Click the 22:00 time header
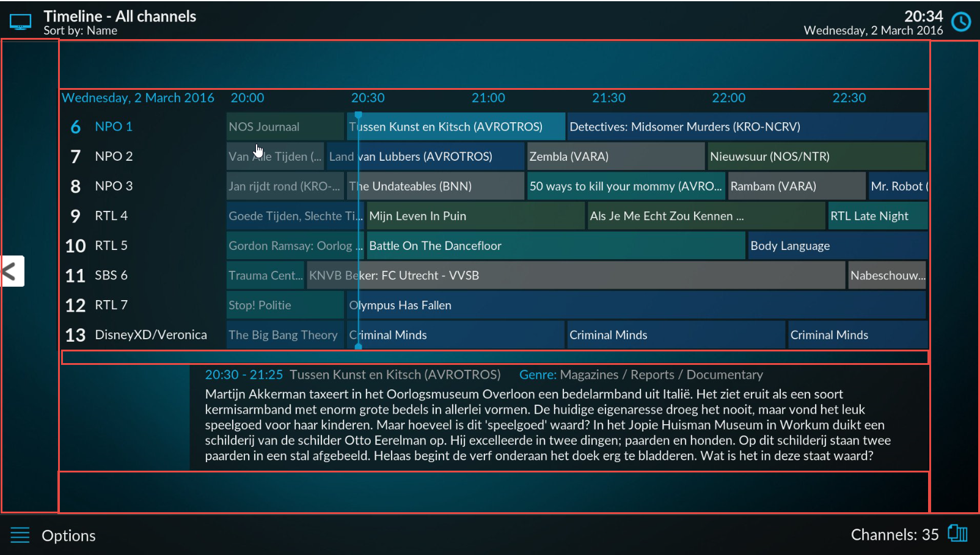This screenshot has width=980, height=555. coord(729,98)
